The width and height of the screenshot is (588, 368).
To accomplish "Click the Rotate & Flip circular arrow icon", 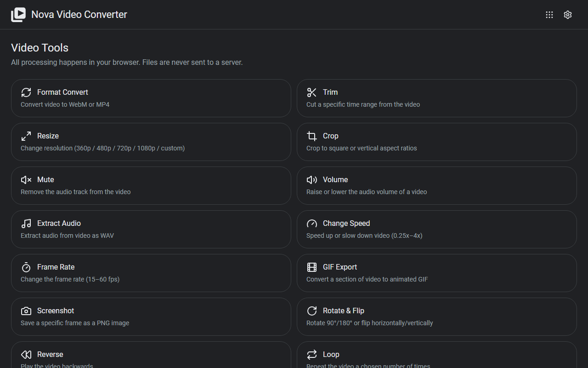I will pyautogui.click(x=312, y=311).
